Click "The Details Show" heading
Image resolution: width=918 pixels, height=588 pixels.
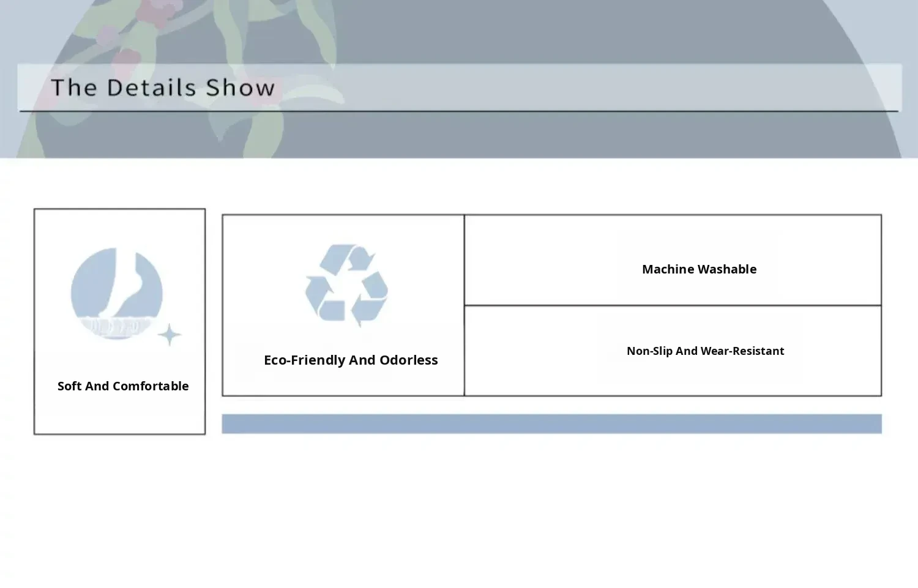point(163,87)
